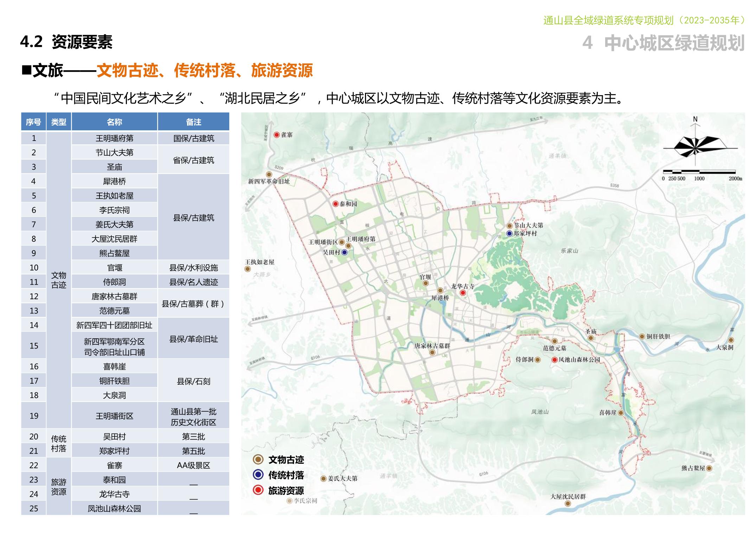The height and width of the screenshot is (534, 756).
Task: Click the 节山大夫第 brown map marker
Action: 510,226
